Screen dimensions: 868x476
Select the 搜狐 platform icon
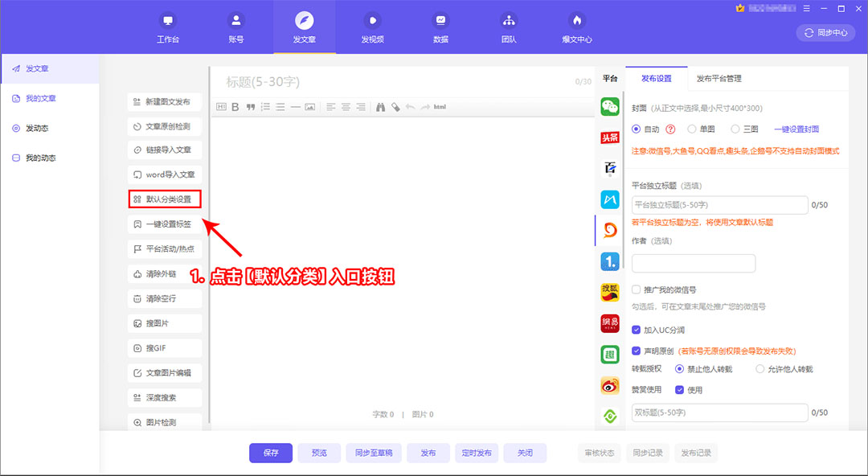(609, 292)
